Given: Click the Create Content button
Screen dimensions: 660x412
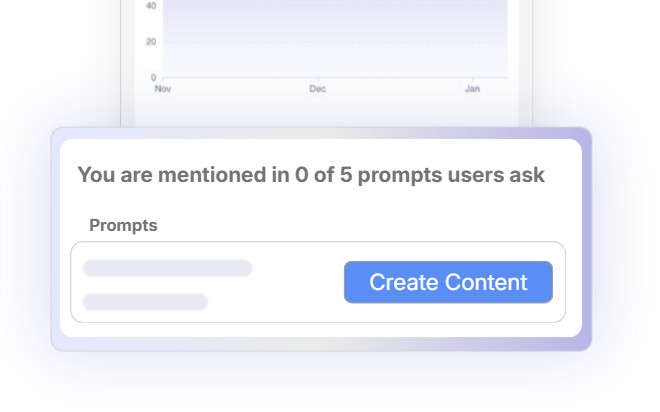Looking at the screenshot, I should (x=448, y=282).
